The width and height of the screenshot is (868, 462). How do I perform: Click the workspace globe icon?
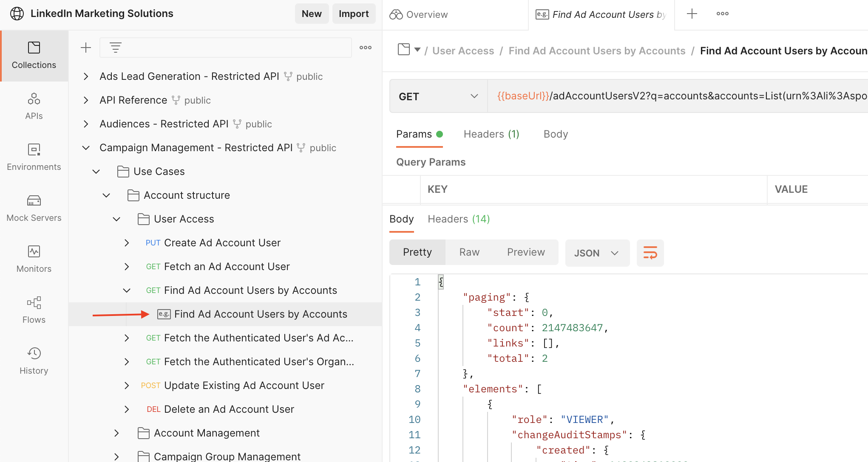coord(17,14)
